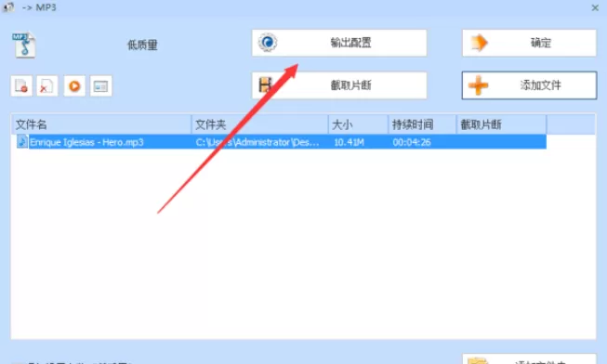Sort by 持续时间 column header
The width and height of the screenshot is (607, 364).
click(x=422, y=124)
